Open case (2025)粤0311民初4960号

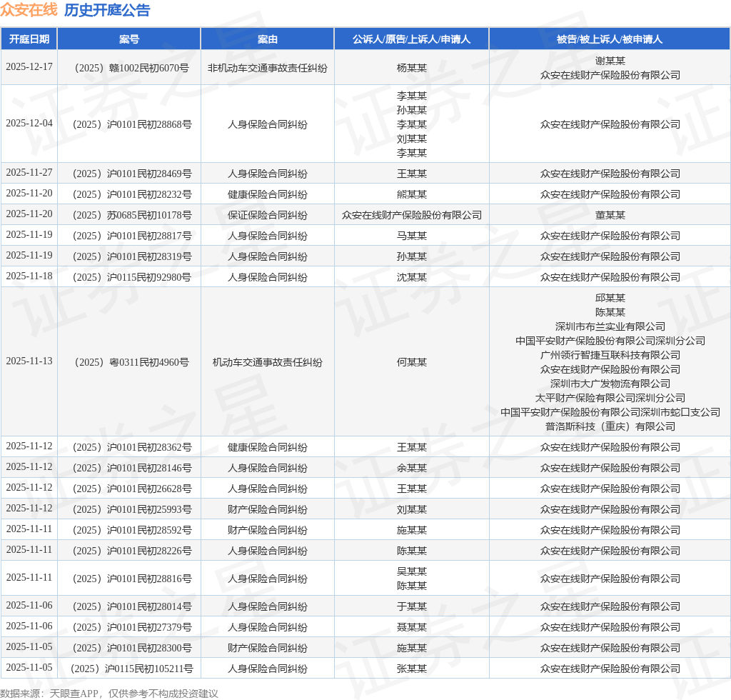click(x=129, y=362)
